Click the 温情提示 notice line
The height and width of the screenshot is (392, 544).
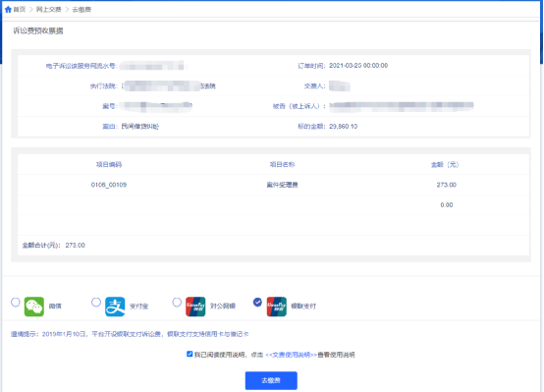pos(130,334)
